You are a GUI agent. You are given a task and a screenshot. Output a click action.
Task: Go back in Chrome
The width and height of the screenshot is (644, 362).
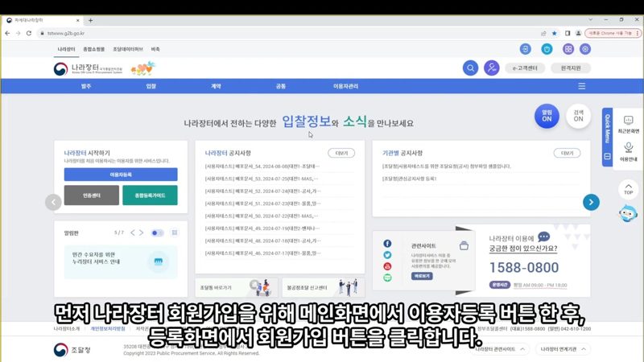click(x=7, y=33)
